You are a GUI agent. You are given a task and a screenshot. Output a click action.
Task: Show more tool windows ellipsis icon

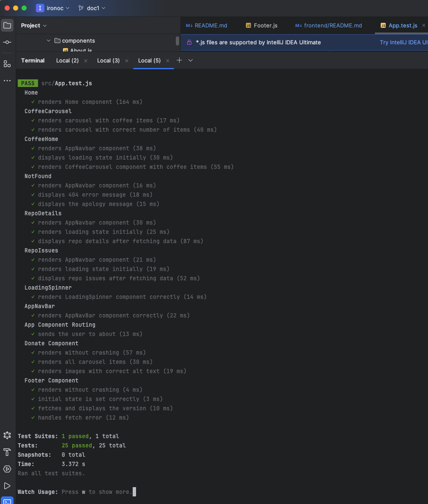(x=7, y=81)
